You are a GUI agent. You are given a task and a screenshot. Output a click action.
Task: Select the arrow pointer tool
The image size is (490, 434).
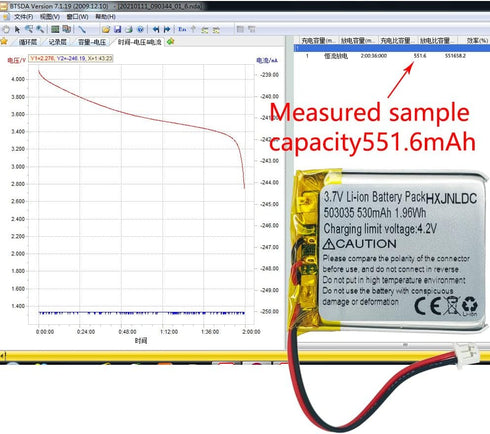click(17, 29)
